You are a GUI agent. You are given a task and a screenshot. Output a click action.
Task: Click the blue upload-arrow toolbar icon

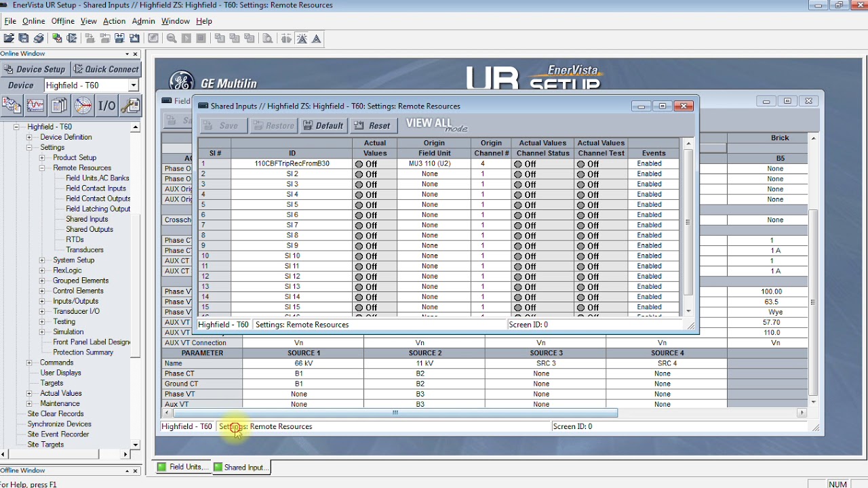pyautogui.click(x=134, y=39)
